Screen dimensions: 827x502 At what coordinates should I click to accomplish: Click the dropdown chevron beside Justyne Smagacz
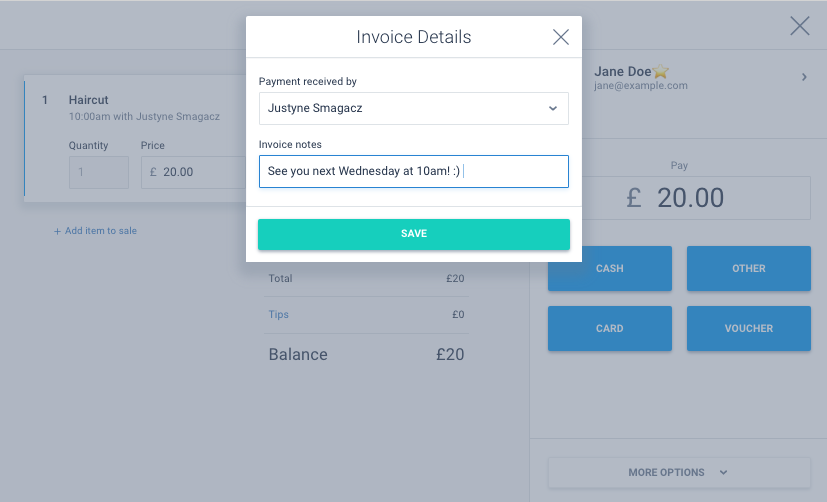tap(552, 108)
